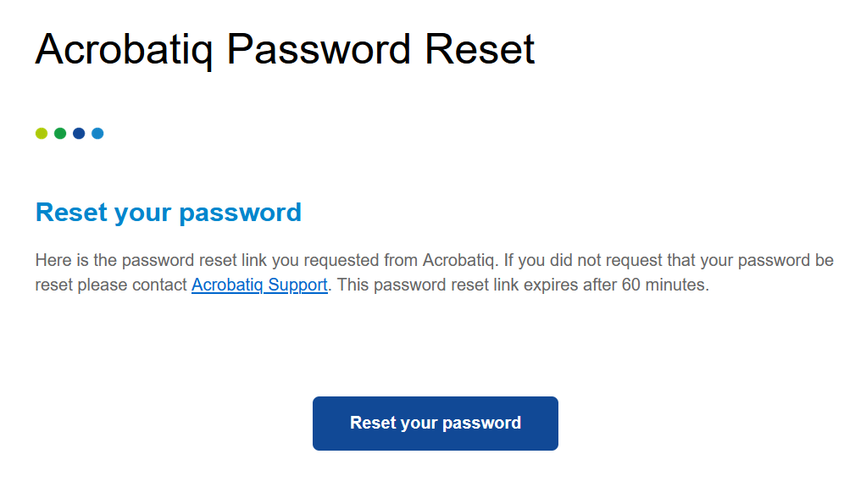
Task: Click the second dot from the left
Action: pos(59,133)
